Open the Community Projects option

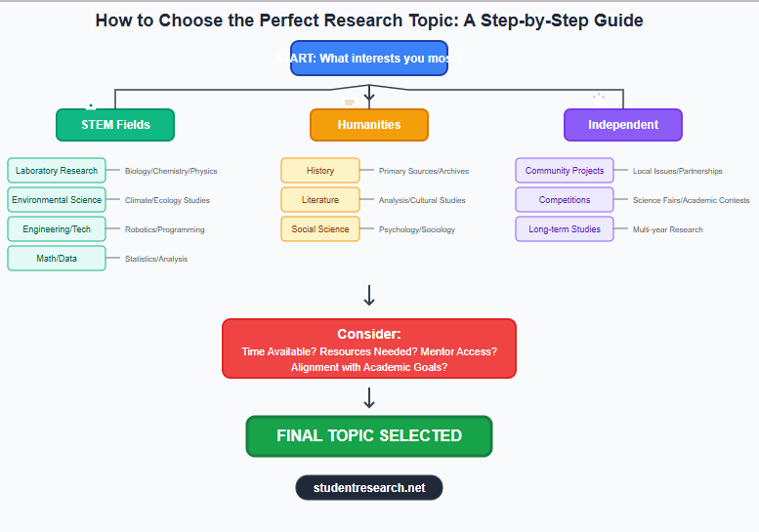coord(565,171)
